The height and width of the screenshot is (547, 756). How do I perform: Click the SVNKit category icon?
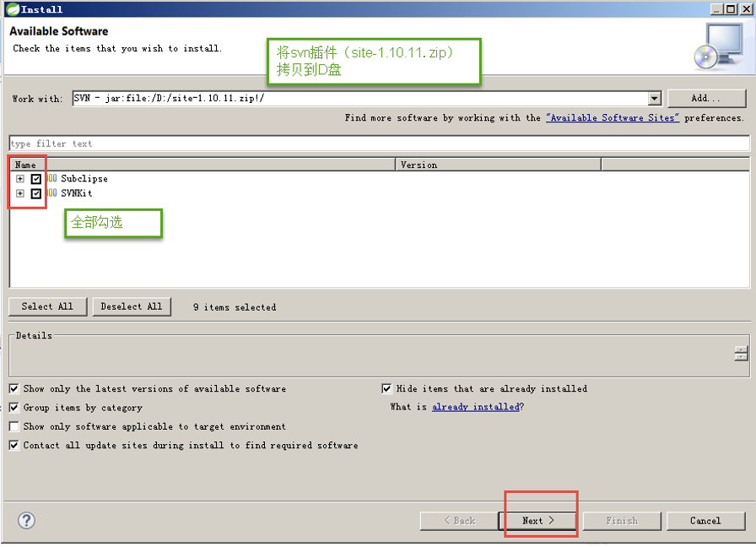pyautogui.click(x=52, y=193)
